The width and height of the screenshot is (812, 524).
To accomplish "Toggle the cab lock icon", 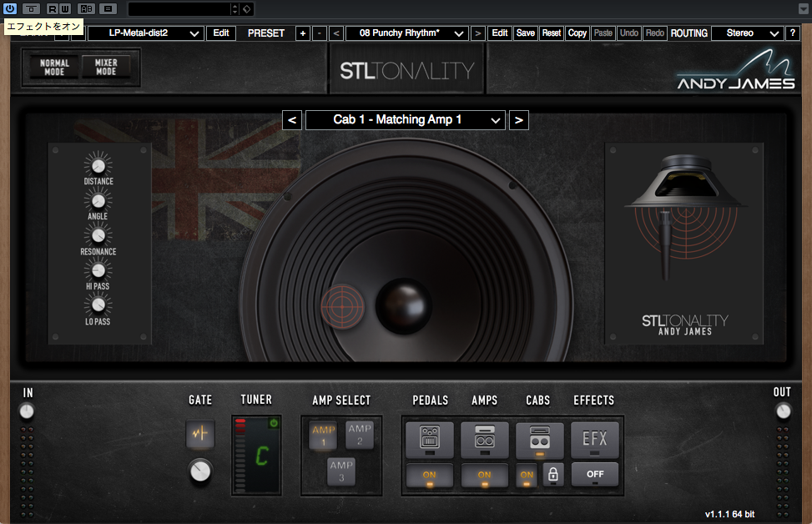I will [553, 475].
